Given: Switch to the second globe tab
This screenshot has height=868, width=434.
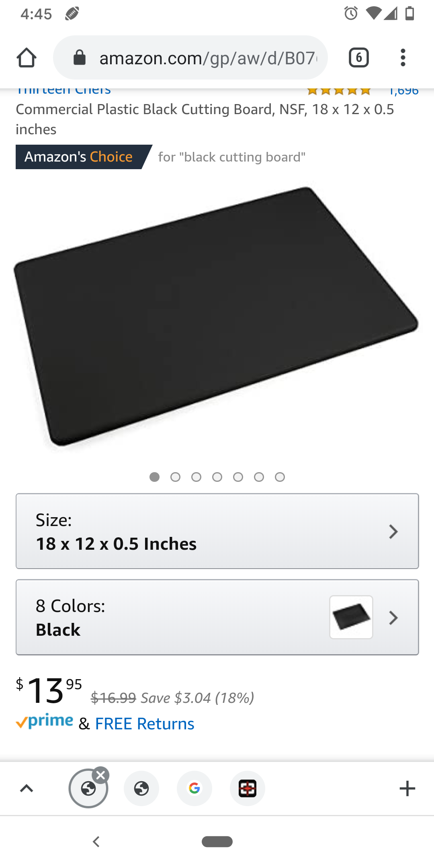Looking at the screenshot, I should point(141,788).
